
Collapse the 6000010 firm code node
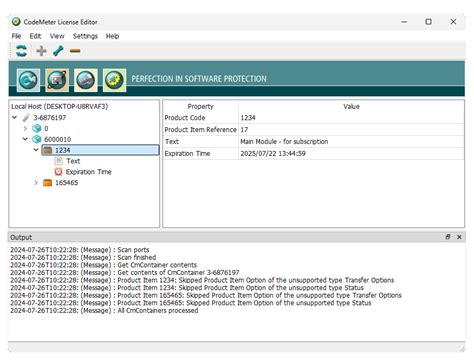click(25, 139)
